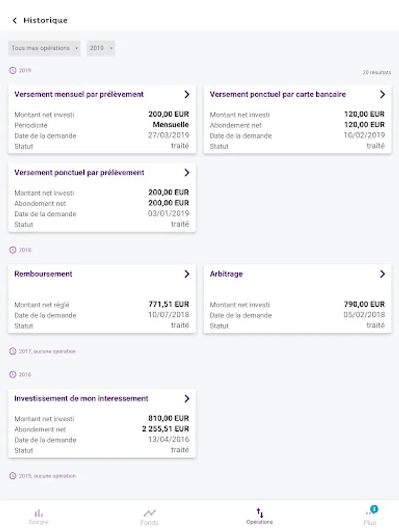Open the Arbitrage operation title
Image resolution: width=399 pixels, height=532 pixels.
click(x=226, y=274)
